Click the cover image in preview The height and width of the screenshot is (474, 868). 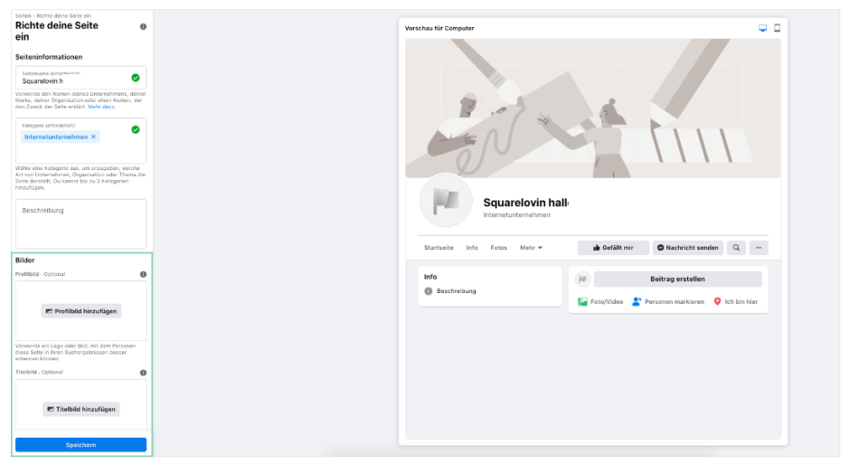click(593, 108)
